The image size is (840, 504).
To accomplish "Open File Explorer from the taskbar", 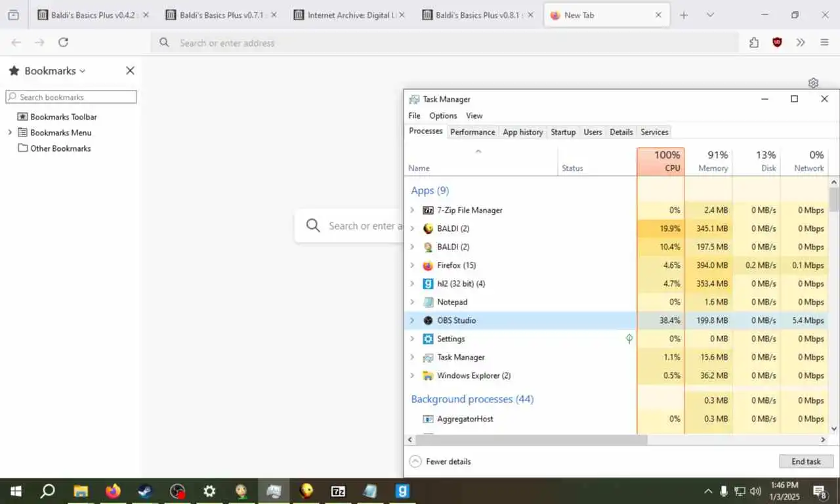I will coord(81,491).
